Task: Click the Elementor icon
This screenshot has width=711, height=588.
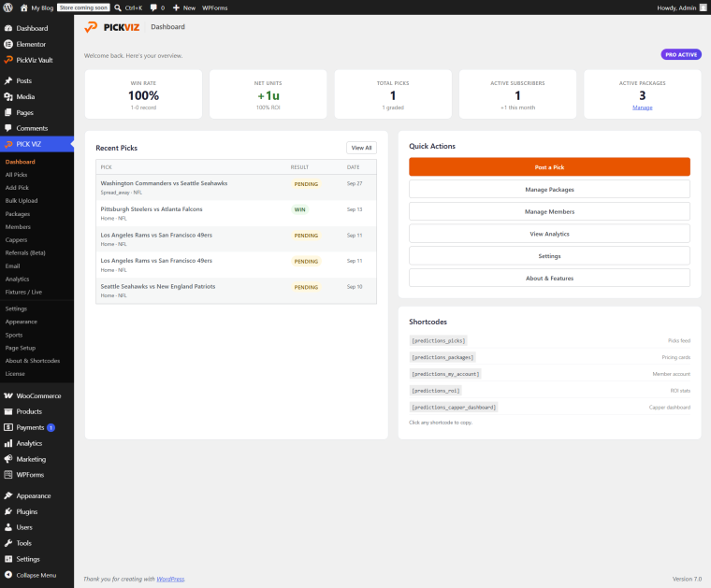Action: pos(8,44)
